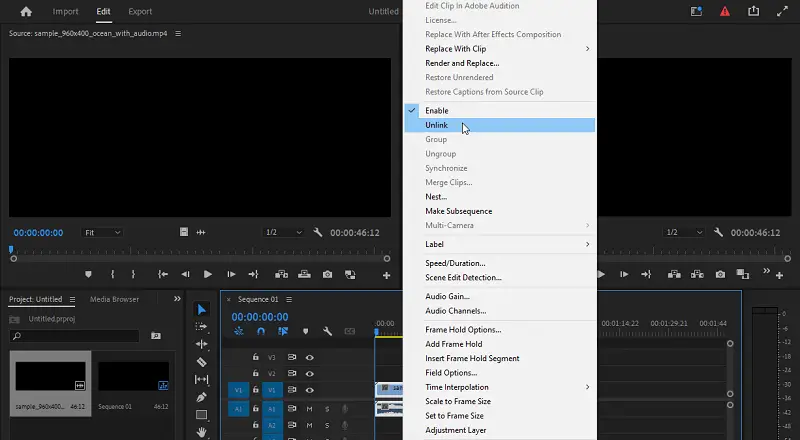Export frame with Source monitor camera icon
Screen dimensions: 800x440
point(328,275)
